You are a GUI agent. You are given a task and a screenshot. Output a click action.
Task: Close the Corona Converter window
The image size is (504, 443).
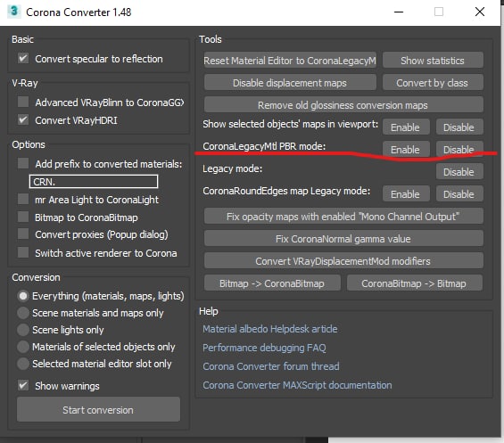coord(480,12)
